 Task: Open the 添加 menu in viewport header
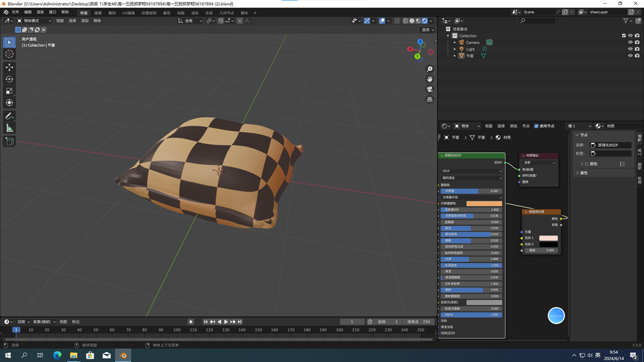[x=84, y=21]
